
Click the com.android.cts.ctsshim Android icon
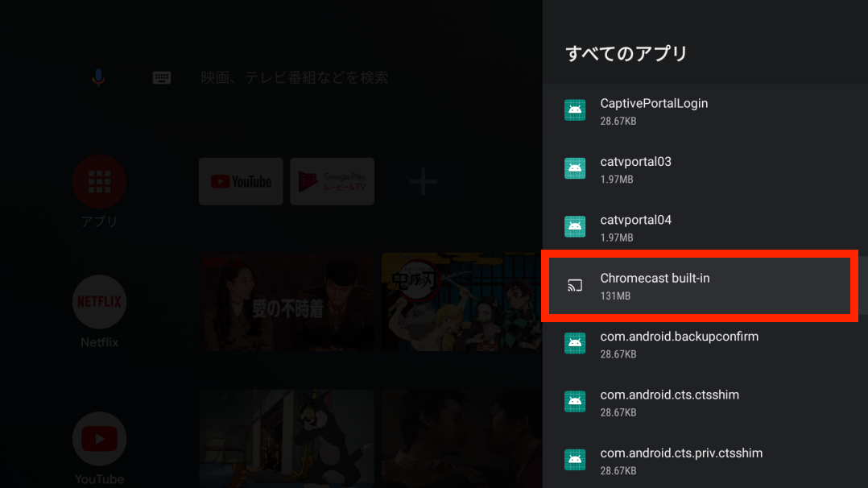[x=575, y=402]
